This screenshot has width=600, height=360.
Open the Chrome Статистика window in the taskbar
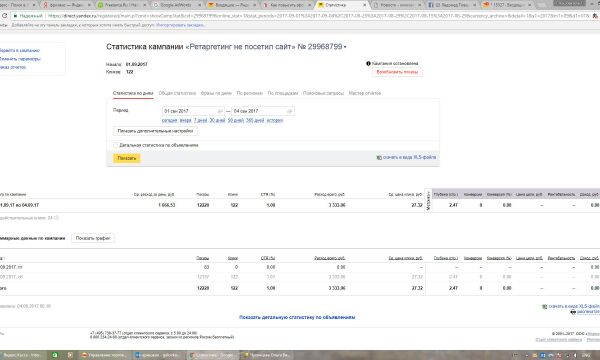212,355
